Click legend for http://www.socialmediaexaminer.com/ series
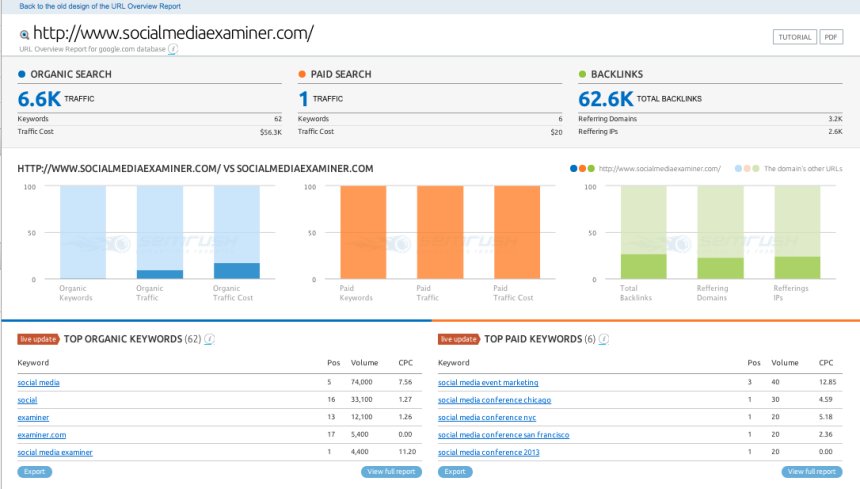The width and height of the screenshot is (860, 489). tap(646, 169)
